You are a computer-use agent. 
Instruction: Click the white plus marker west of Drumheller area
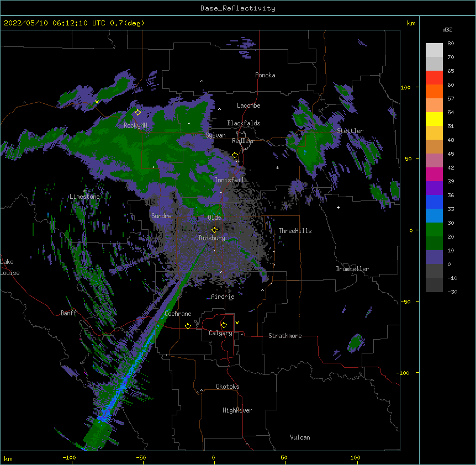(338, 207)
